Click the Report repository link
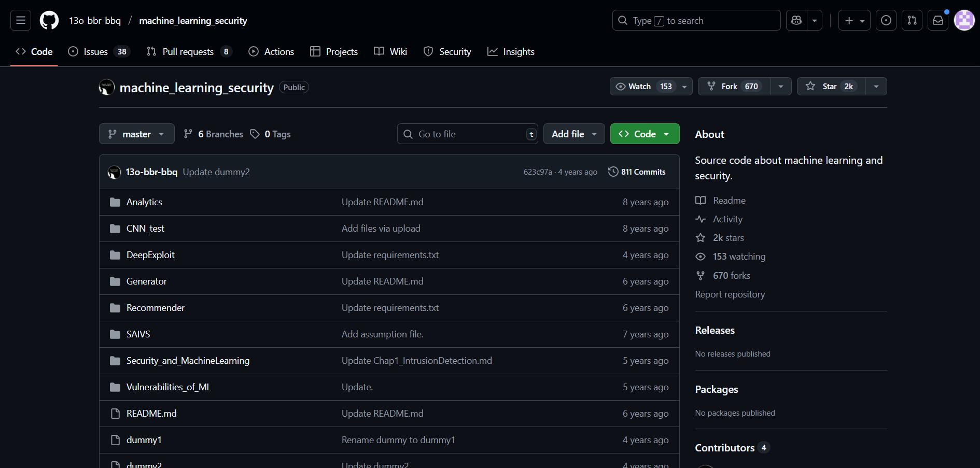Screen dimensions: 980x468 730,294
